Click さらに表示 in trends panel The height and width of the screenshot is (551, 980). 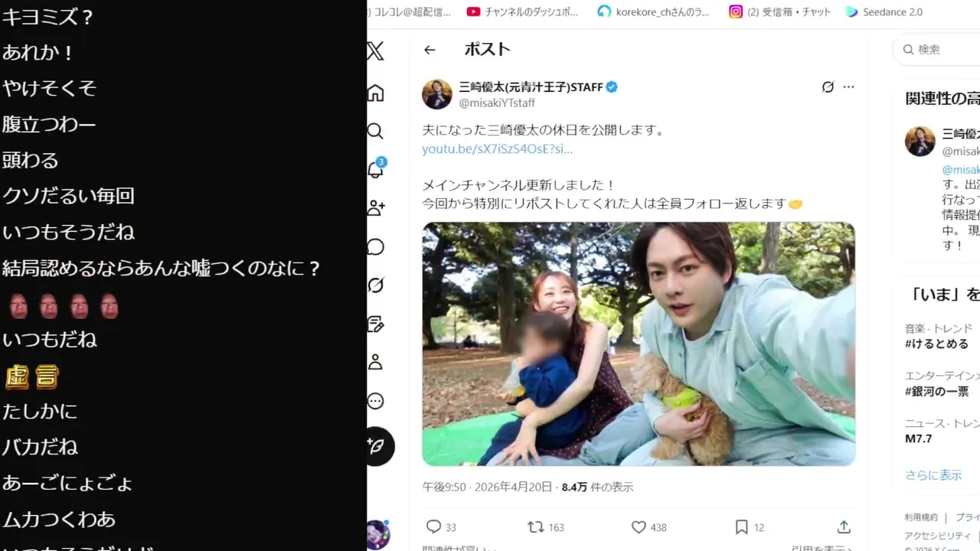pos(933,474)
